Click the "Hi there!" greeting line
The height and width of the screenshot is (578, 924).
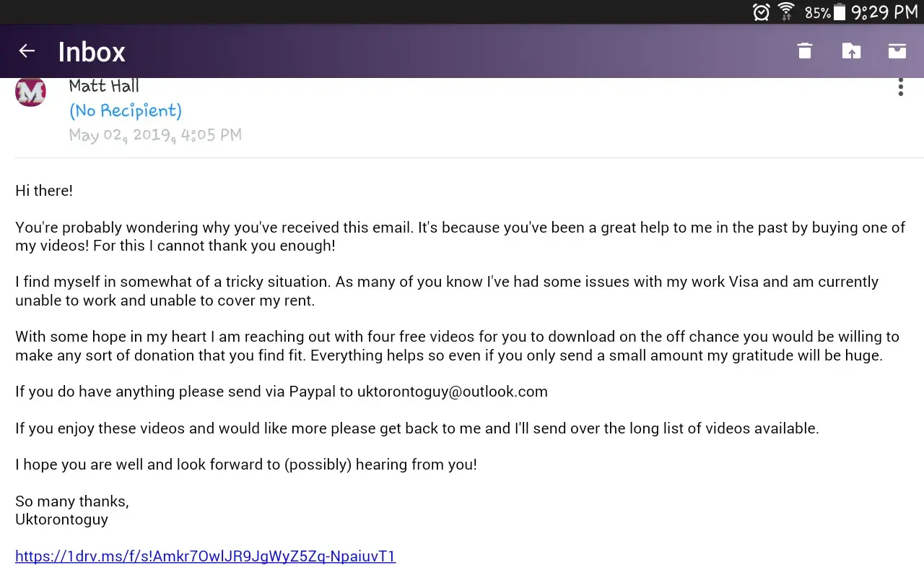tap(44, 191)
